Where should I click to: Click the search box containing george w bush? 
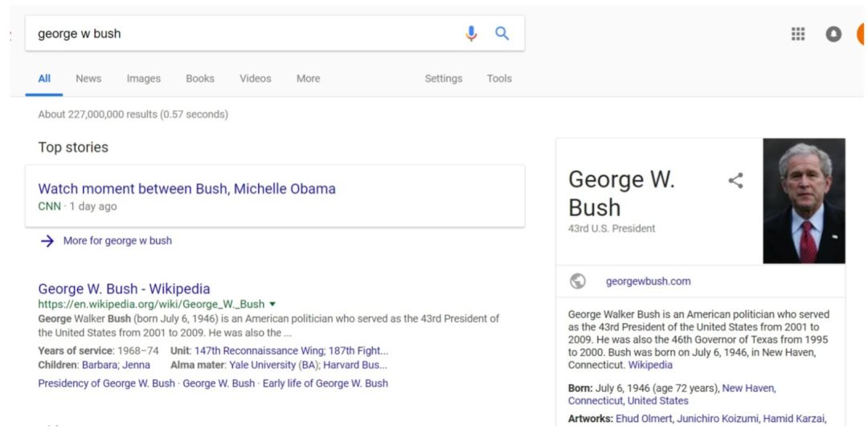(x=241, y=34)
